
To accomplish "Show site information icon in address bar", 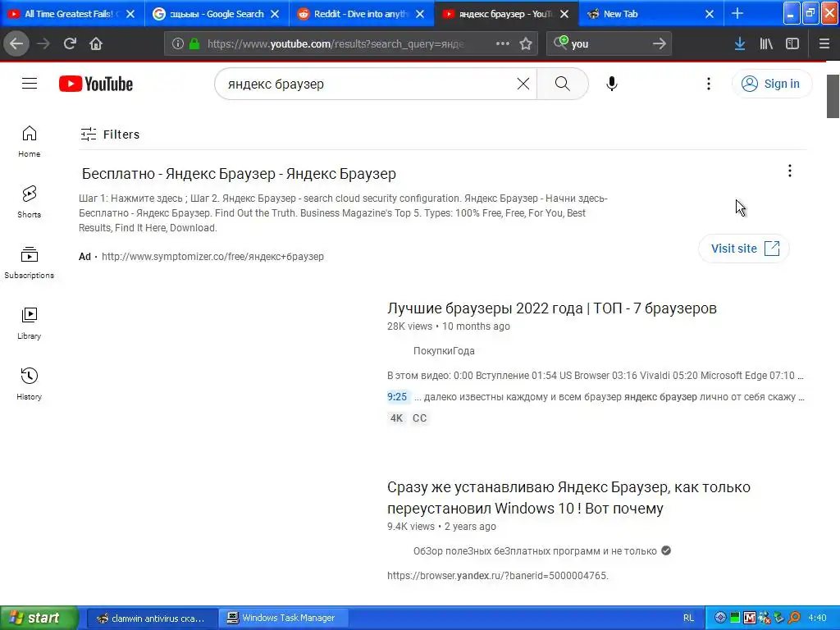I will click(x=178, y=44).
